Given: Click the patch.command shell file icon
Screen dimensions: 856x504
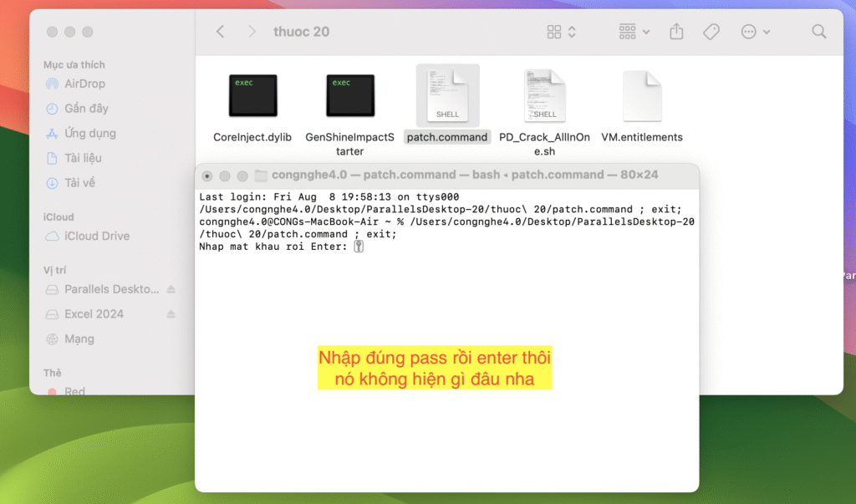Looking at the screenshot, I should tap(447, 94).
